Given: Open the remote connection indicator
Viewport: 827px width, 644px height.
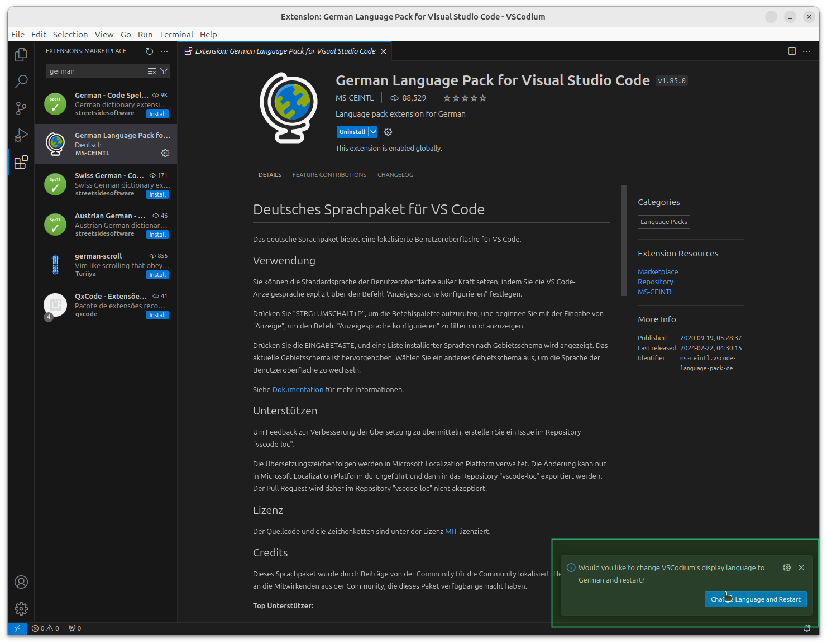Looking at the screenshot, I should coord(17,628).
